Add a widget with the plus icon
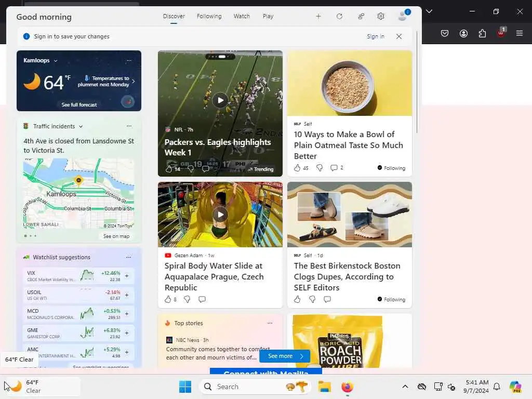Viewport: 532px width, 399px height. [x=318, y=16]
